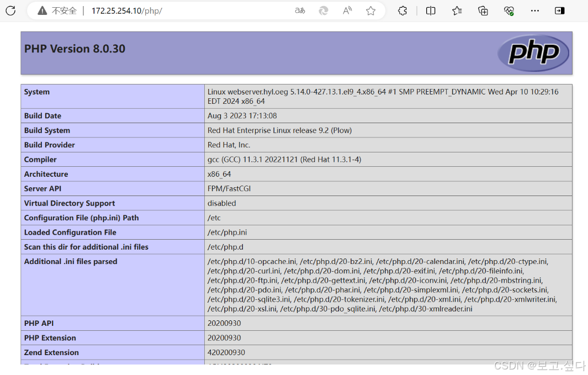Add page to favorites with star icon
Viewport: 588px width, 375px height.
[x=370, y=11]
